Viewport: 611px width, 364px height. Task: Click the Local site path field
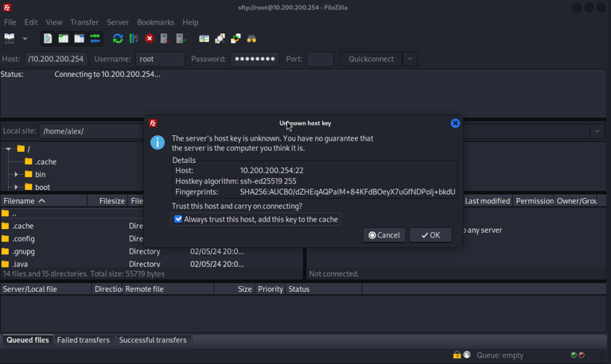pyautogui.click(x=92, y=131)
